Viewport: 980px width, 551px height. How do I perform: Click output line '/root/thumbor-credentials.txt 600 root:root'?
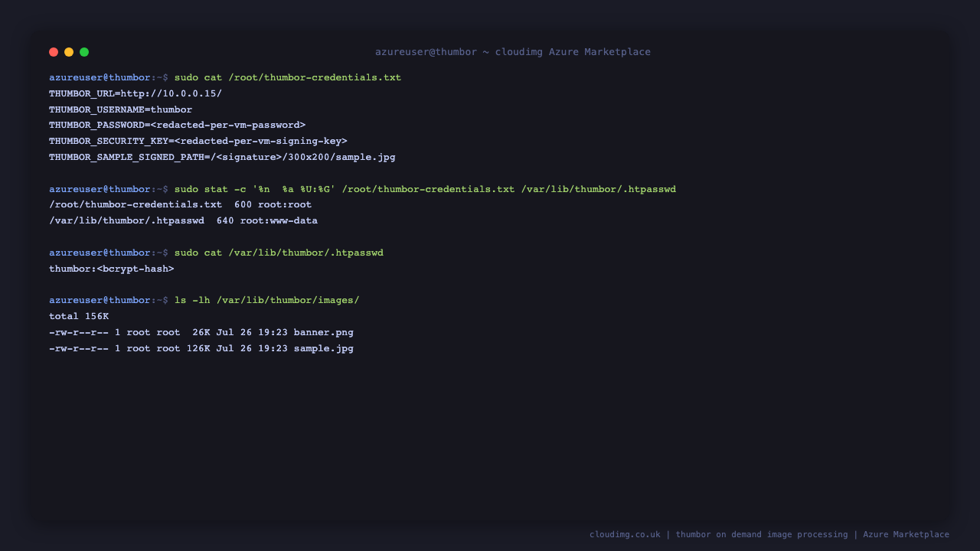181,205
